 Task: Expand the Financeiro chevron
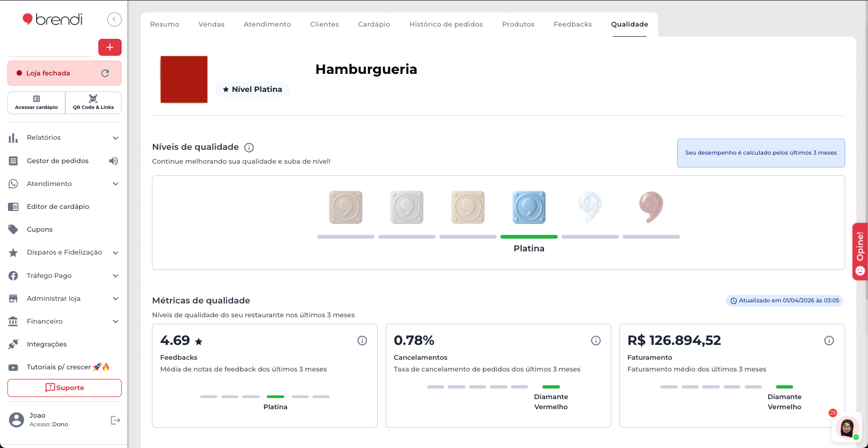tap(116, 322)
